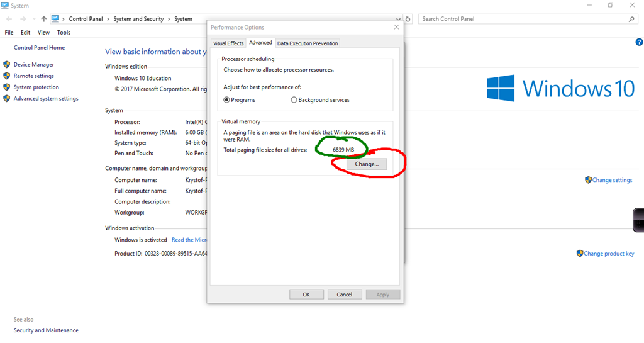
Task: Open the View menu
Action: pos(43,33)
